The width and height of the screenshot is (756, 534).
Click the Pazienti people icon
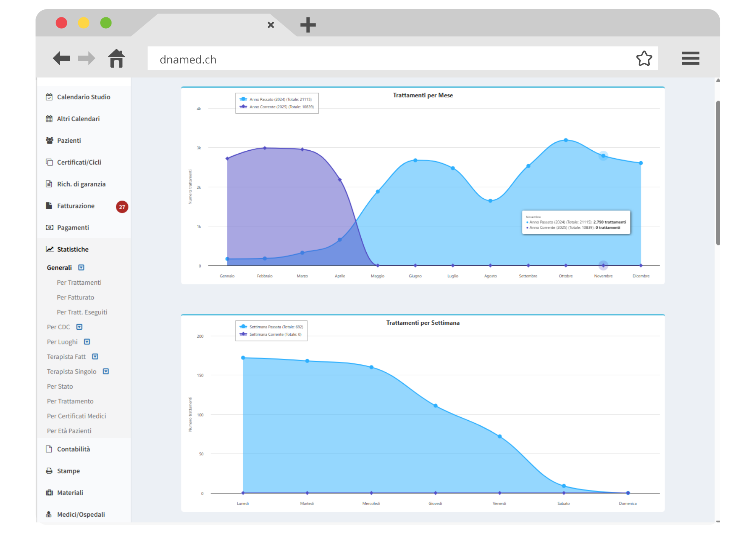pos(49,140)
